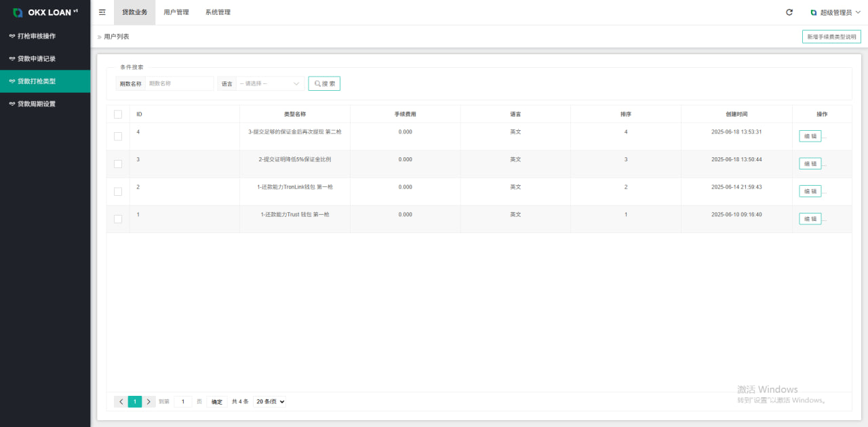Click the icon beside 贷款申请记录

click(x=12, y=59)
